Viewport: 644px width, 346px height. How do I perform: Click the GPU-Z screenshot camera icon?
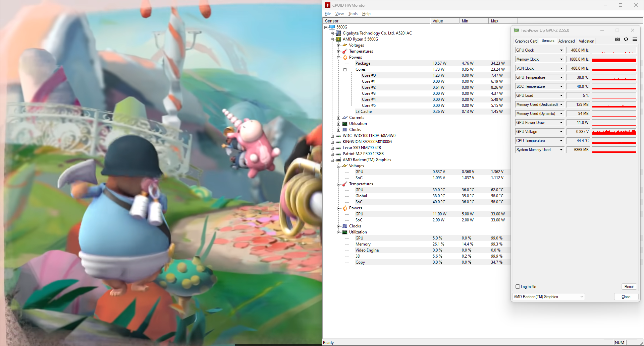pyautogui.click(x=617, y=40)
